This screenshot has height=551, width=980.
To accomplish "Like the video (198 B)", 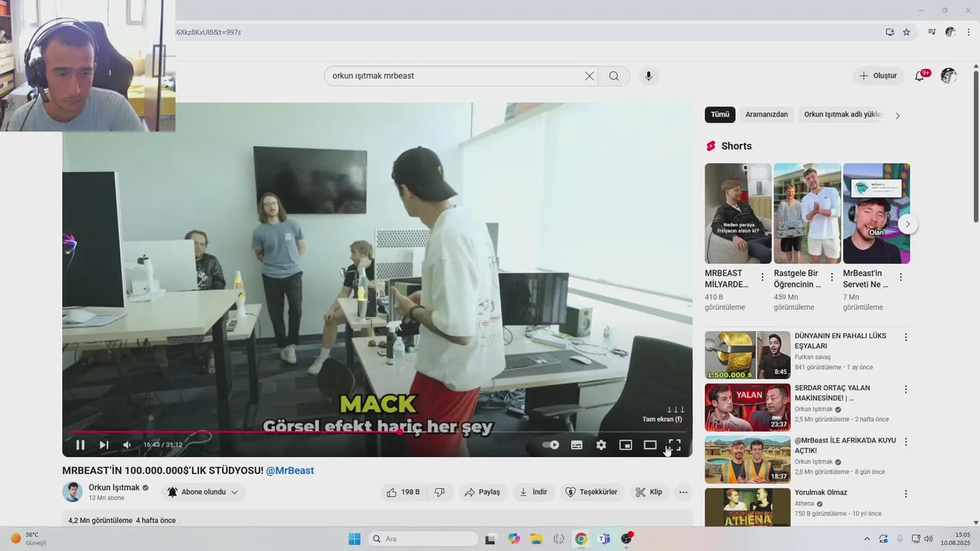I will click(403, 492).
